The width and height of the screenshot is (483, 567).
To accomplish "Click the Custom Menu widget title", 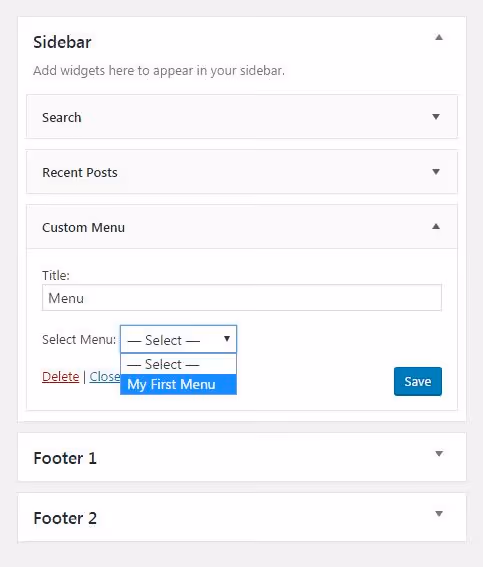I will 84,227.
